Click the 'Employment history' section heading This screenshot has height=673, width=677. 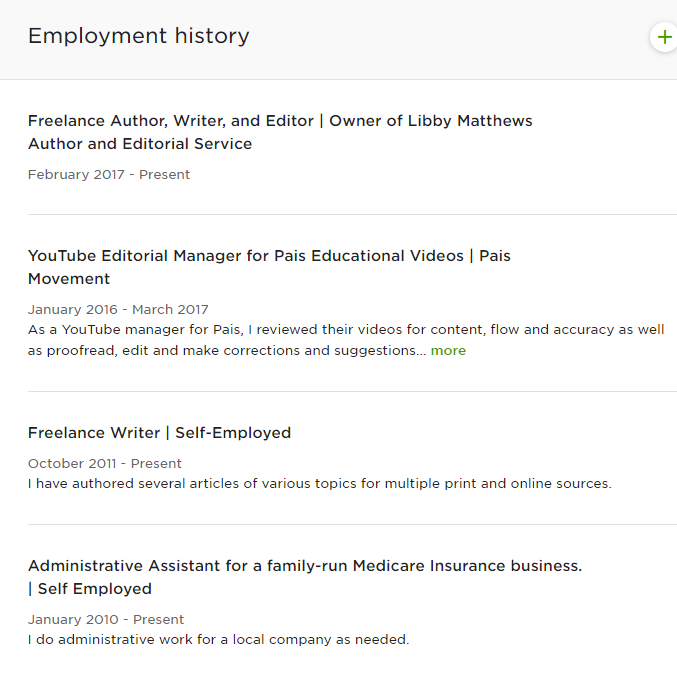[x=139, y=36]
